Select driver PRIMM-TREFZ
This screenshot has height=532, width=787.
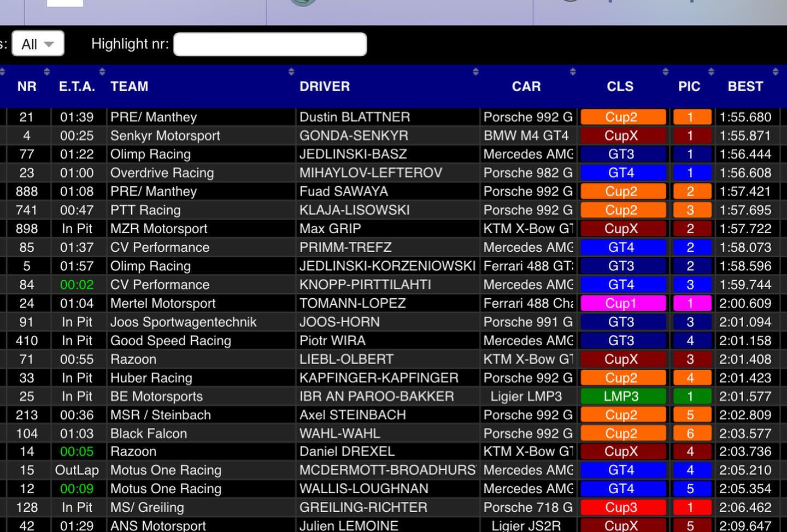point(345,247)
